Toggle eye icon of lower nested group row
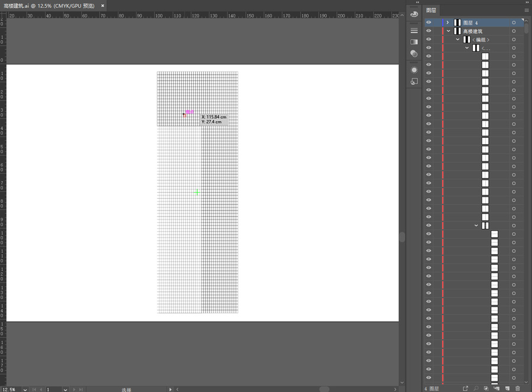532x392 pixels. coord(429,225)
